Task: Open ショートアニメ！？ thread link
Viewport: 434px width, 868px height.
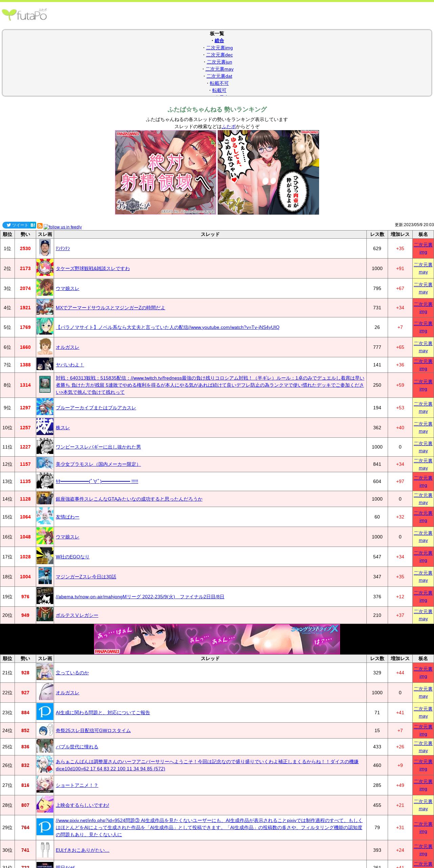Action: [77, 785]
